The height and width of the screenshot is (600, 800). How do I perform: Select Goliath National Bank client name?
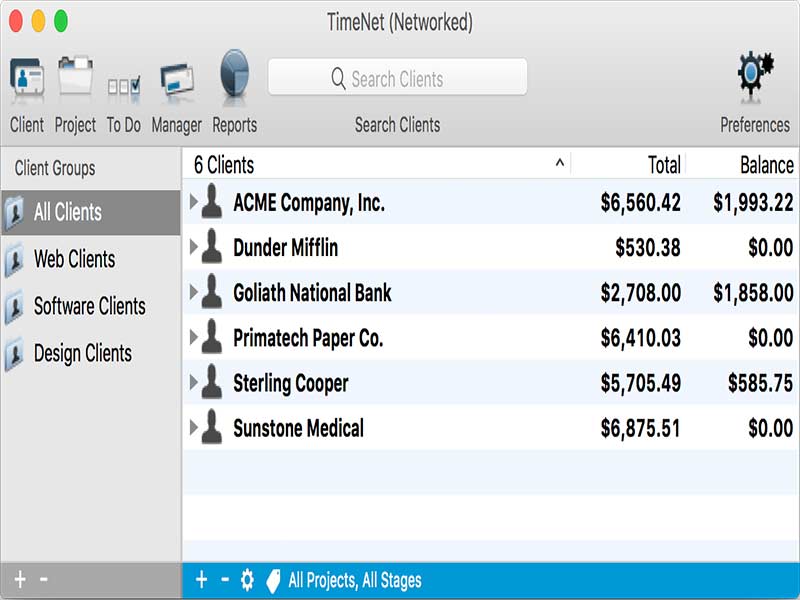coord(312,293)
